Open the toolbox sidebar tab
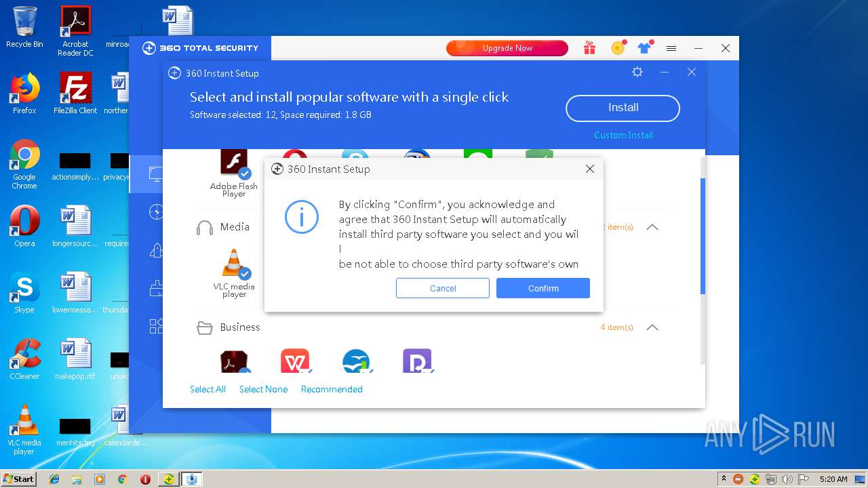 click(156, 327)
